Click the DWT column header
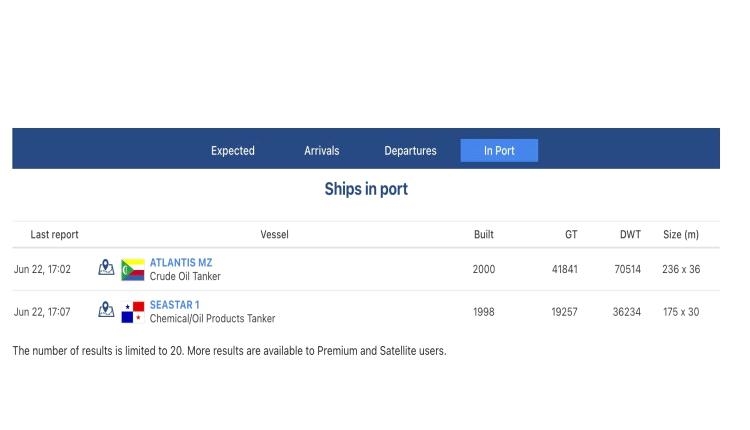 630,235
